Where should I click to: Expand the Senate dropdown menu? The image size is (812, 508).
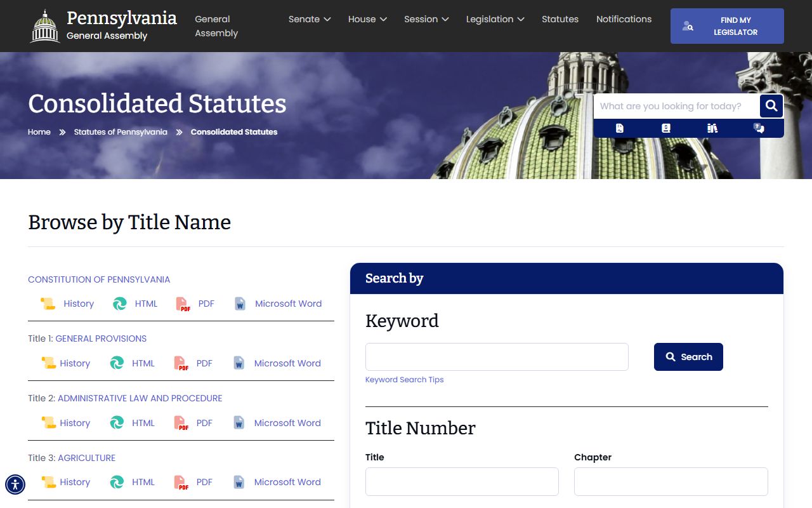[310, 19]
